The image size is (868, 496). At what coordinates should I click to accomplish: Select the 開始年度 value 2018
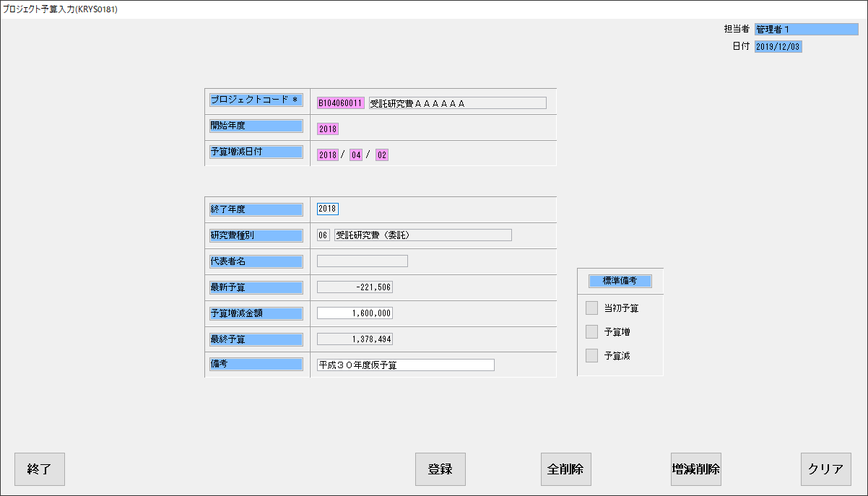coord(327,129)
